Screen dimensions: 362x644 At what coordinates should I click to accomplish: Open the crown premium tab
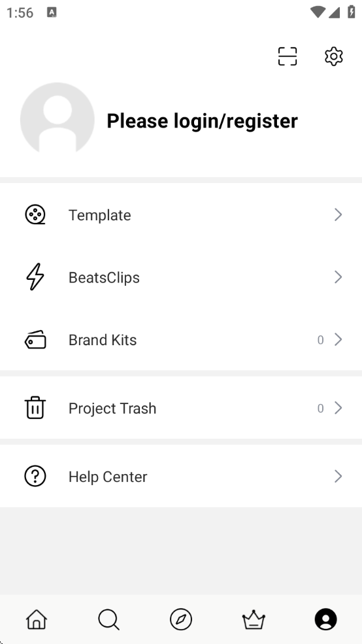point(254,619)
